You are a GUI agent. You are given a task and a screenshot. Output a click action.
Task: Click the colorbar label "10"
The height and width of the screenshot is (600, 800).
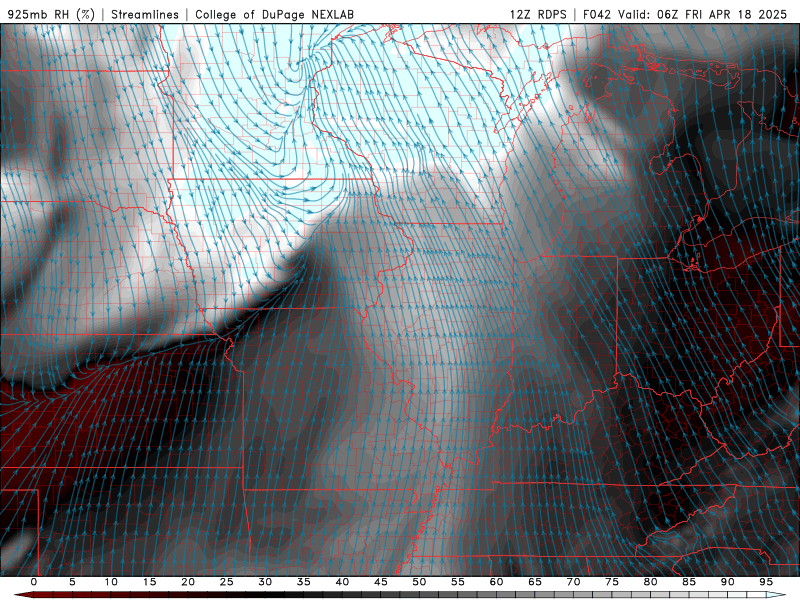click(x=111, y=582)
